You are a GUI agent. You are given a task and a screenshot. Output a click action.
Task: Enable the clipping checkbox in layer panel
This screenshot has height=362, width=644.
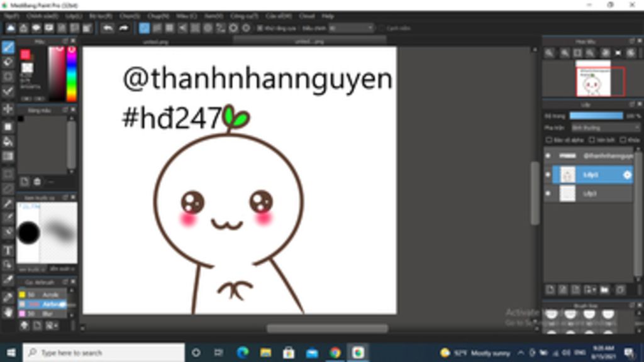[592, 140]
